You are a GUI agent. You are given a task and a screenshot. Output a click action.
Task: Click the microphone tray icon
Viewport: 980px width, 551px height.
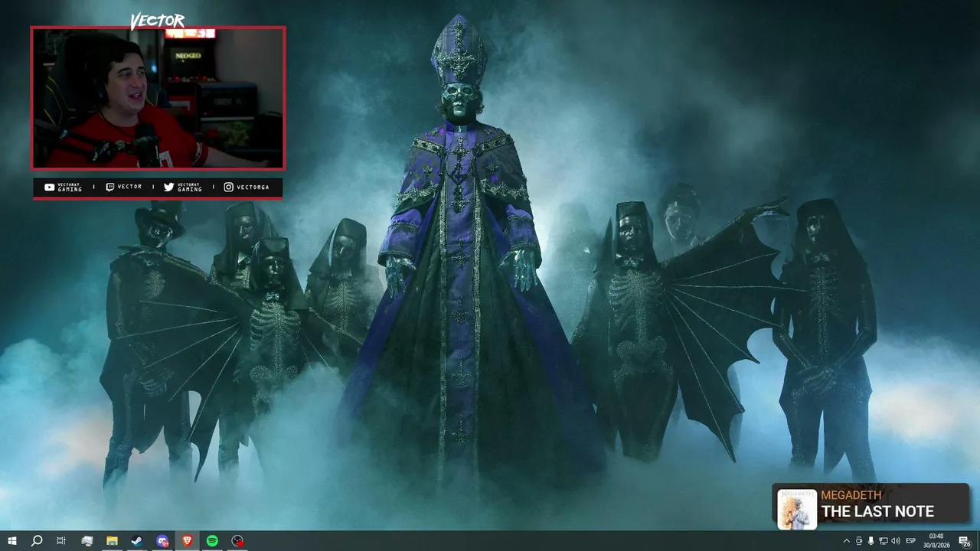(x=871, y=541)
